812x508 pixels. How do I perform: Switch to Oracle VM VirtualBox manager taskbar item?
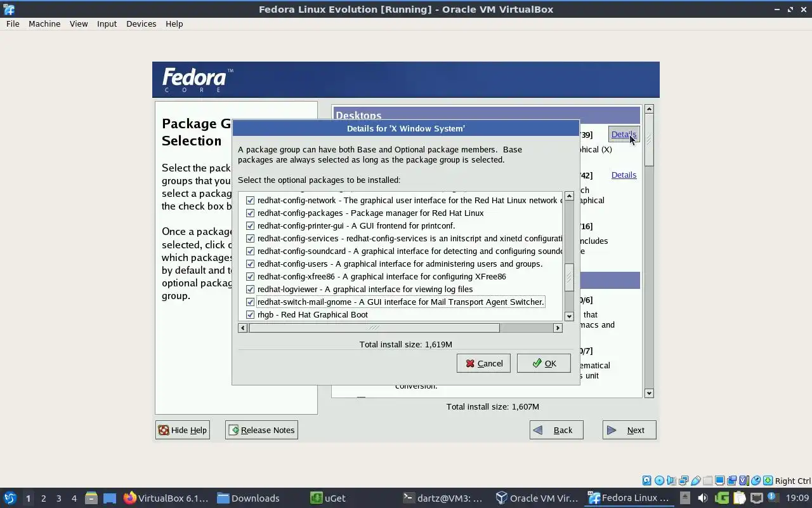pyautogui.click(x=537, y=498)
